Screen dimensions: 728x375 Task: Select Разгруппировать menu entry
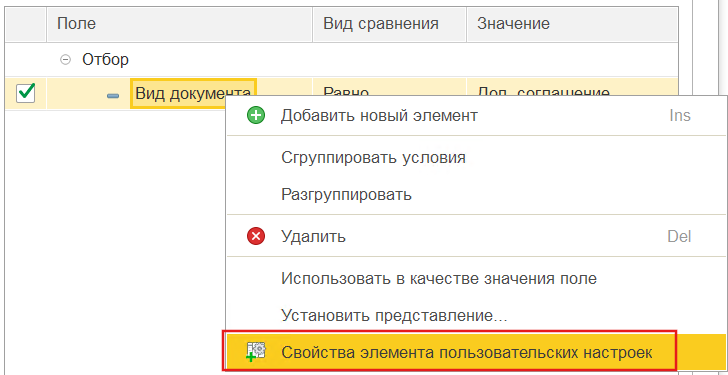coord(476,194)
